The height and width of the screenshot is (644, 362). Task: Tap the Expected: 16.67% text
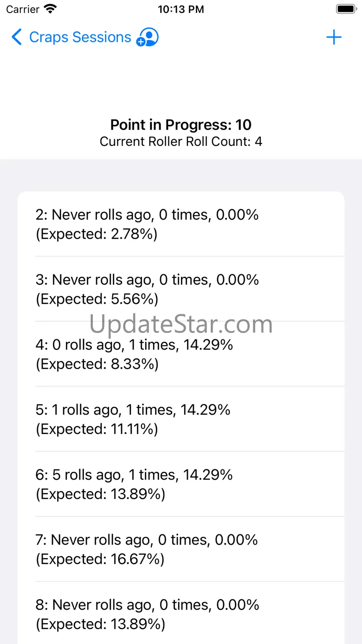[100, 559]
